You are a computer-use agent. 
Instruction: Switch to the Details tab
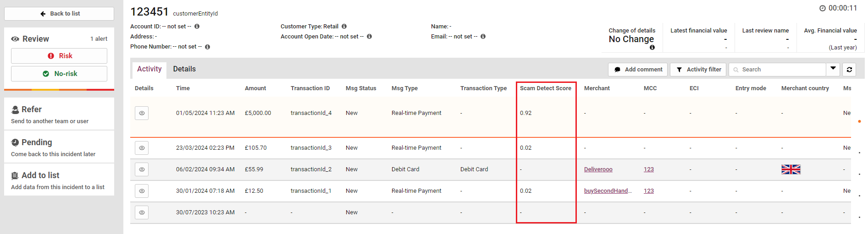[184, 69]
